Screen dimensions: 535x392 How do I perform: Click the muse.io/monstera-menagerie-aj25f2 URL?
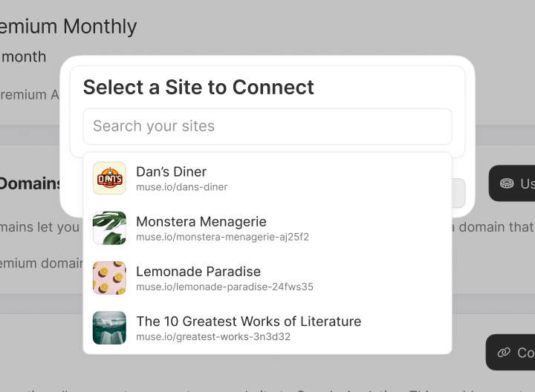click(x=222, y=237)
